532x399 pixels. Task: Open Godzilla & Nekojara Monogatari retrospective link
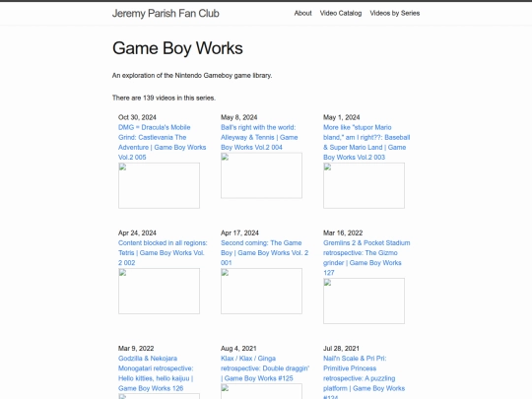coord(156,373)
